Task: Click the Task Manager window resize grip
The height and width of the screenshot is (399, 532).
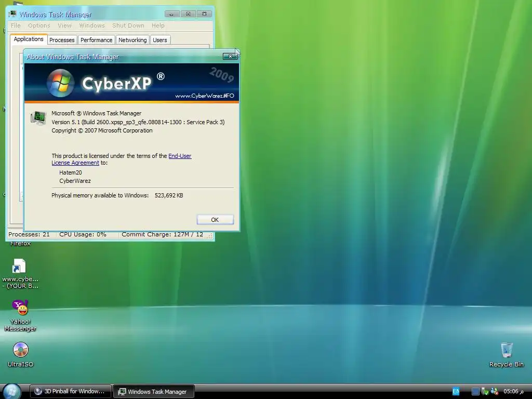Action: pos(210,236)
